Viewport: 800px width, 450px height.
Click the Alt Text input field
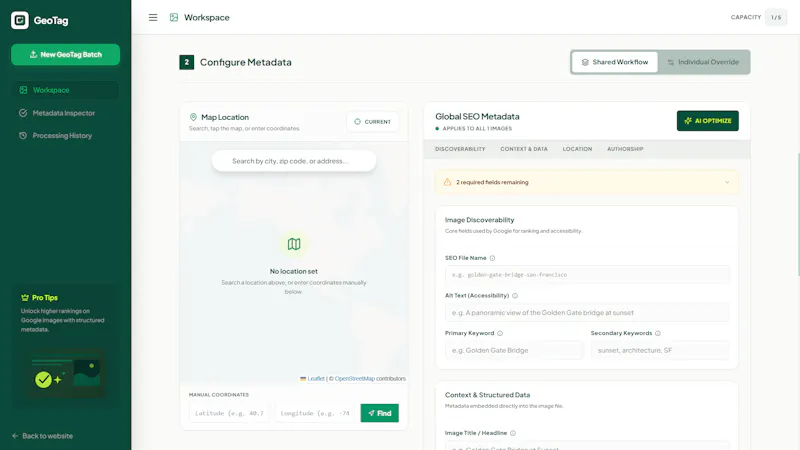587,312
